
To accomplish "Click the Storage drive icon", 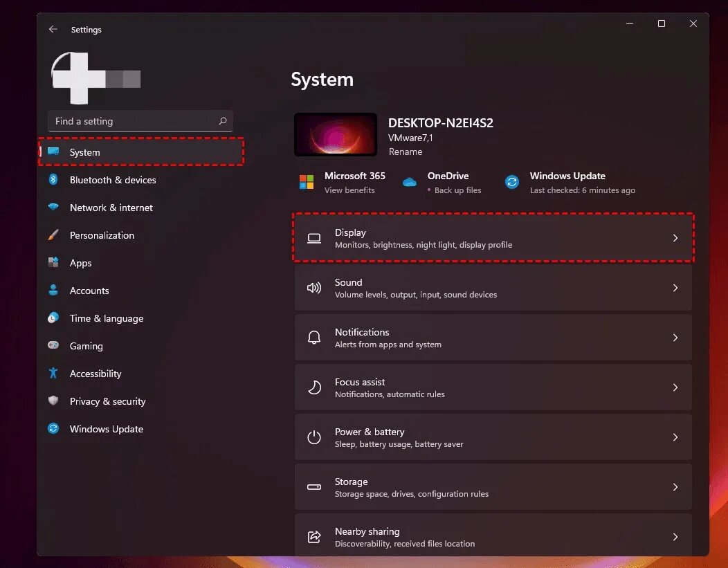I will coord(314,487).
